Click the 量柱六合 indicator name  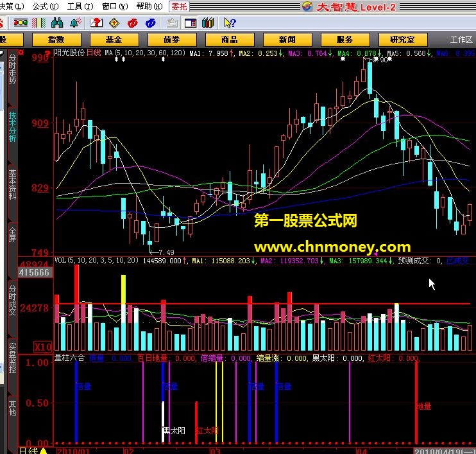[x=69, y=358]
